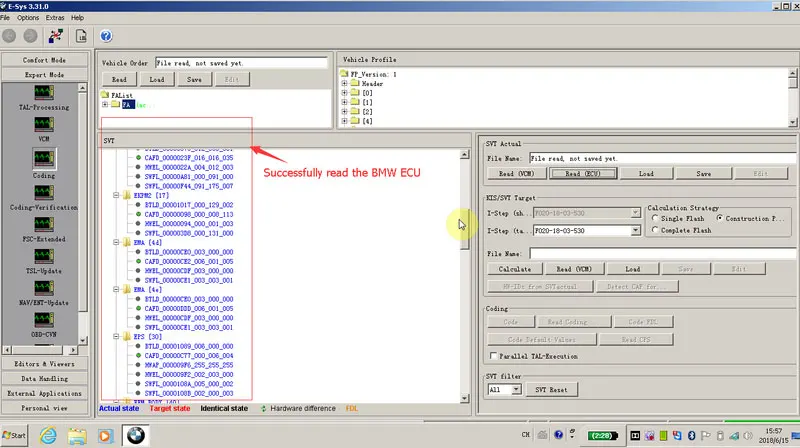Open the log file document icon
This screenshot has height=448, width=800.
[x=81, y=36]
